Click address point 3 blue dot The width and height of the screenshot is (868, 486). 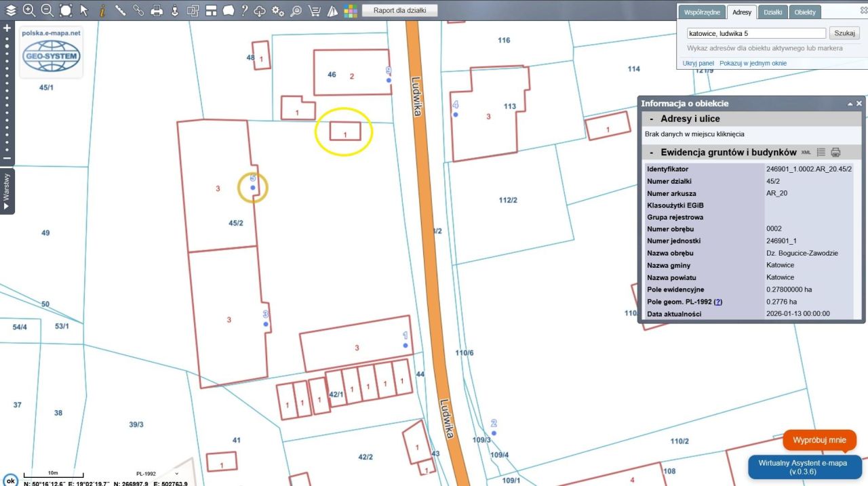click(x=266, y=324)
